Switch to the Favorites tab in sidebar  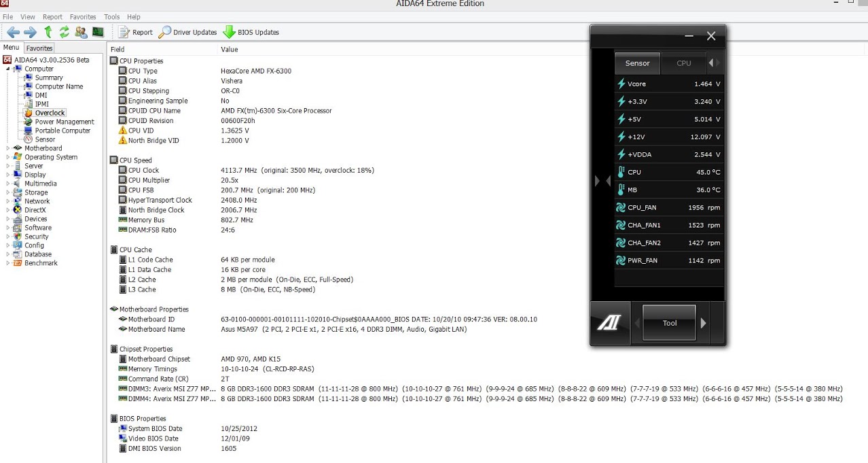(x=39, y=48)
